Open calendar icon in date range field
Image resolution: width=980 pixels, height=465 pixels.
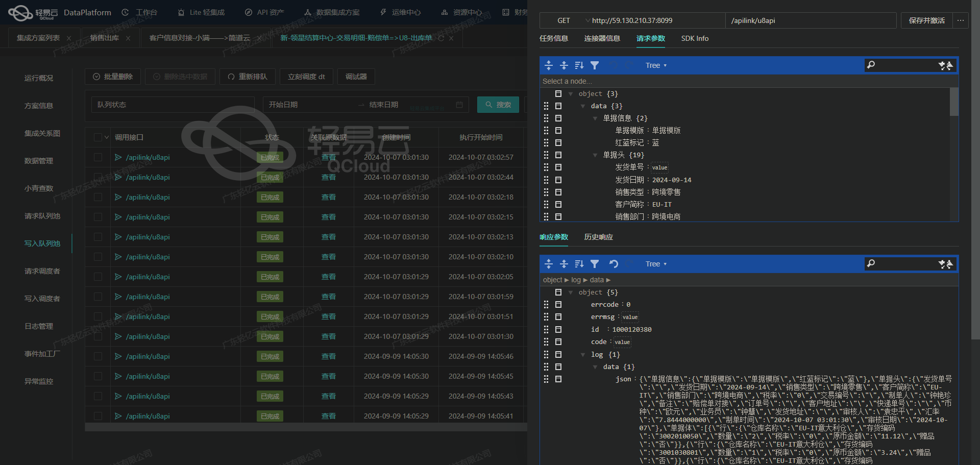tap(459, 105)
